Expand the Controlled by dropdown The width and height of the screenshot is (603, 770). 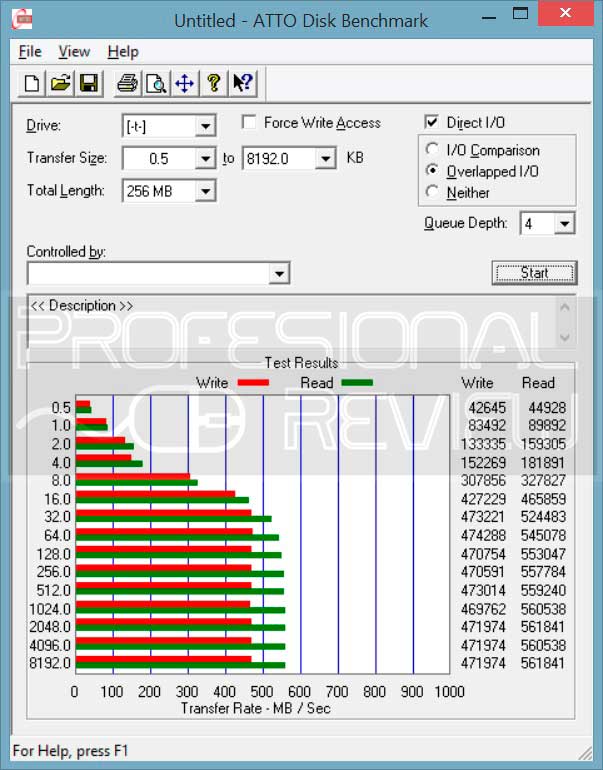[x=279, y=274]
